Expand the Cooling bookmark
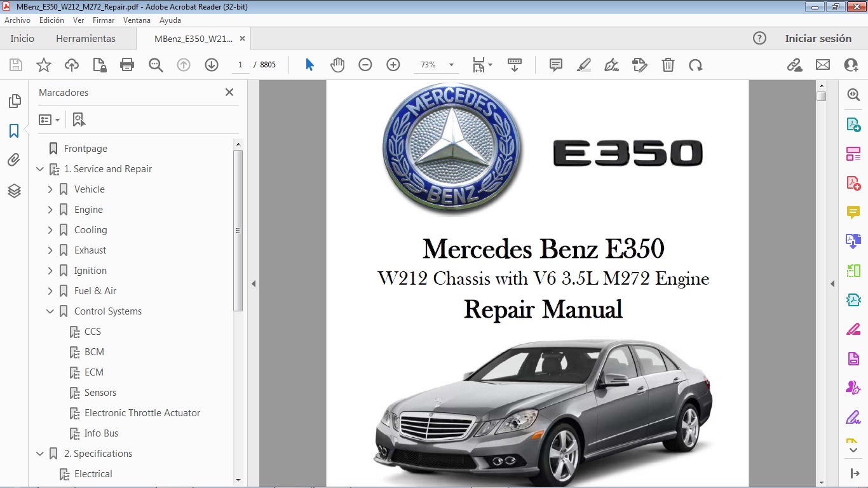This screenshot has height=488, width=868. coord(50,229)
